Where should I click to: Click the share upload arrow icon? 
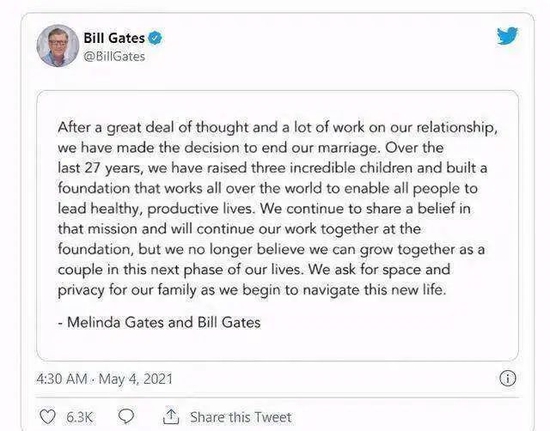pos(171,416)
